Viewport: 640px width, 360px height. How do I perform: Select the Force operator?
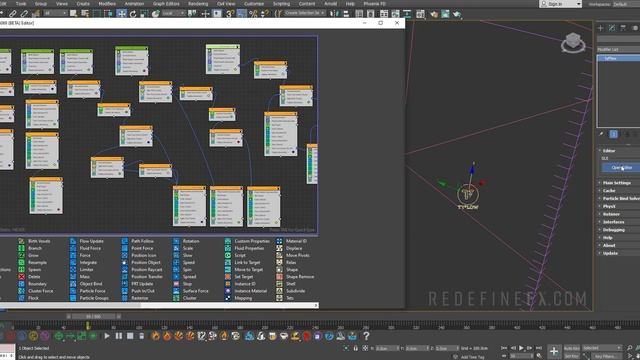(x=80, y=256)
